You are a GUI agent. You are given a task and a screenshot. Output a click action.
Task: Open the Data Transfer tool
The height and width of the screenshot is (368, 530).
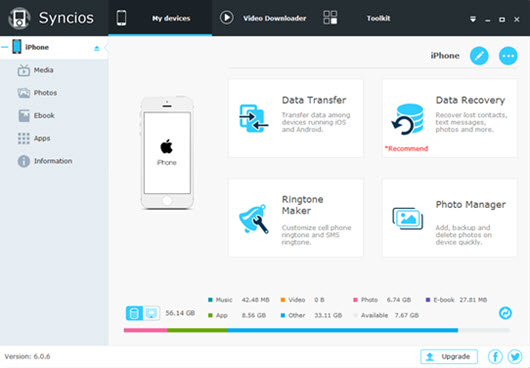296,118
